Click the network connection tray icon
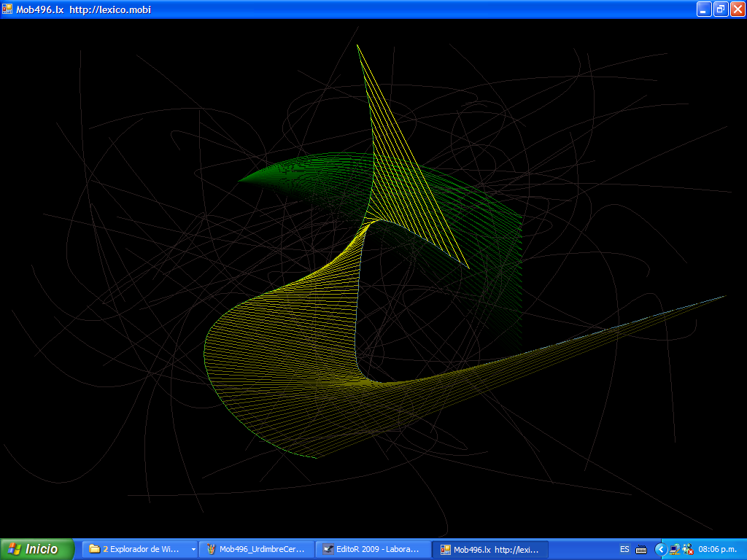The height and width of the screenshot is (560, 747). pos(675,549)
